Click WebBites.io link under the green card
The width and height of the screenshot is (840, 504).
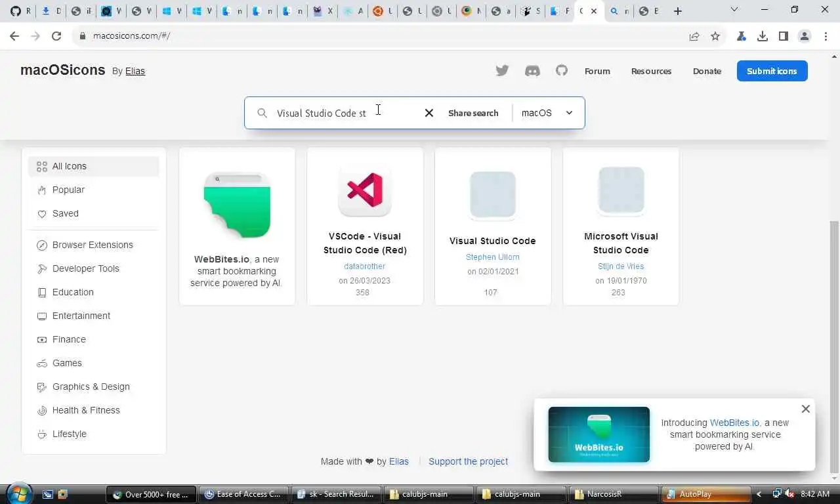pos(222,259)
